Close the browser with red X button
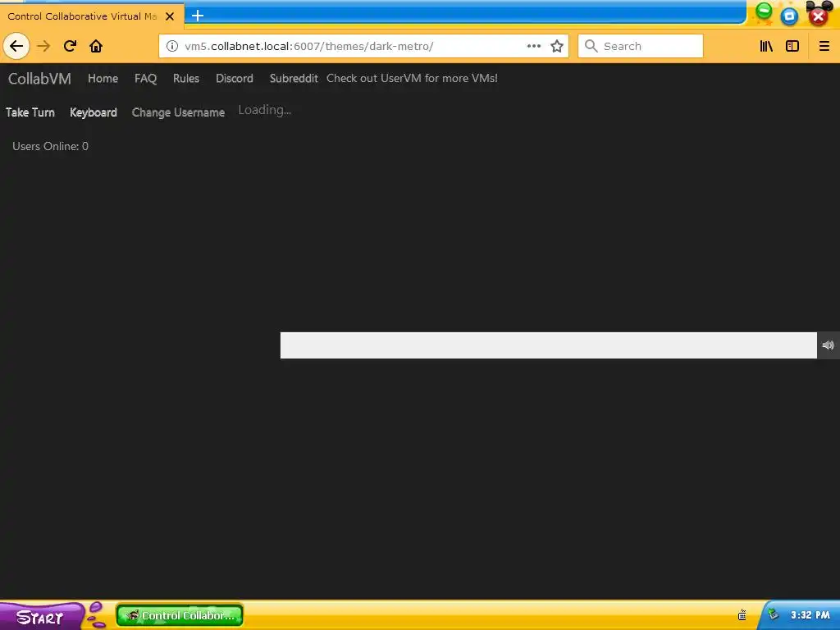This screenshot has height=630, width=840. [x=818, y=16]
